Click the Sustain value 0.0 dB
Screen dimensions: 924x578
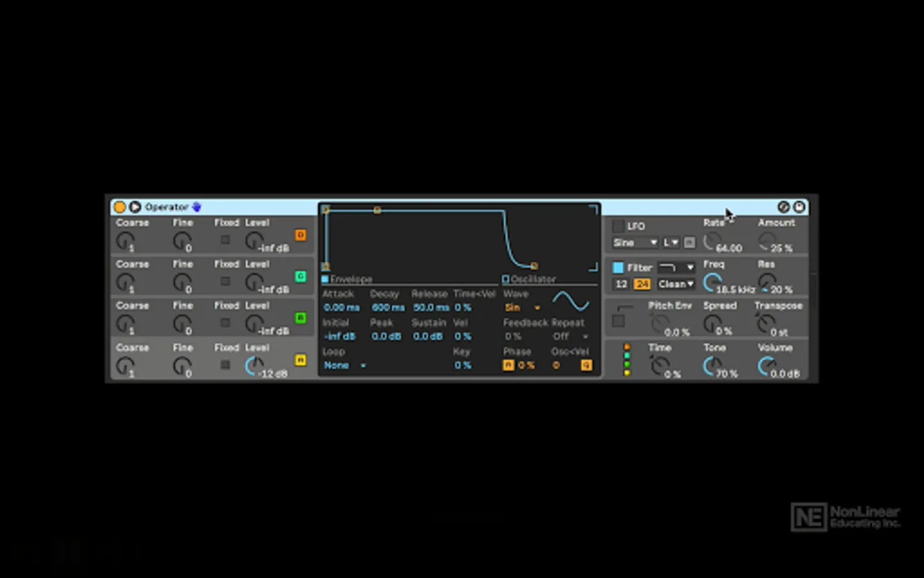[x=428, y=337]
